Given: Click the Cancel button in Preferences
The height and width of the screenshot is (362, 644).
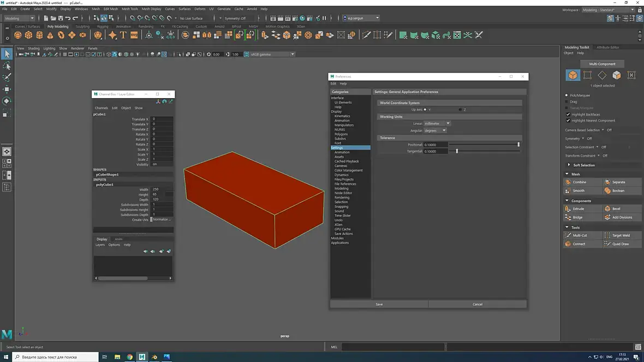Looking at the screenshot, I should (x=478, y=304).
